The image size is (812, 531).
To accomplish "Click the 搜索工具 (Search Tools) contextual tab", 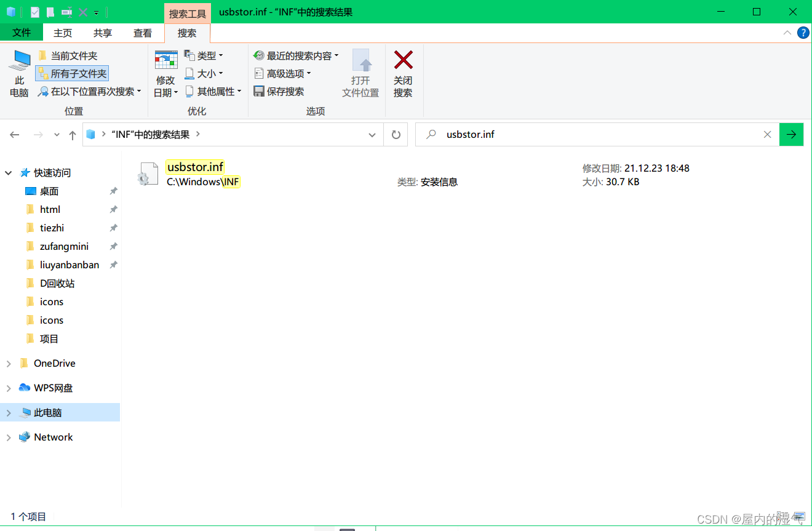I will point(188,13).
